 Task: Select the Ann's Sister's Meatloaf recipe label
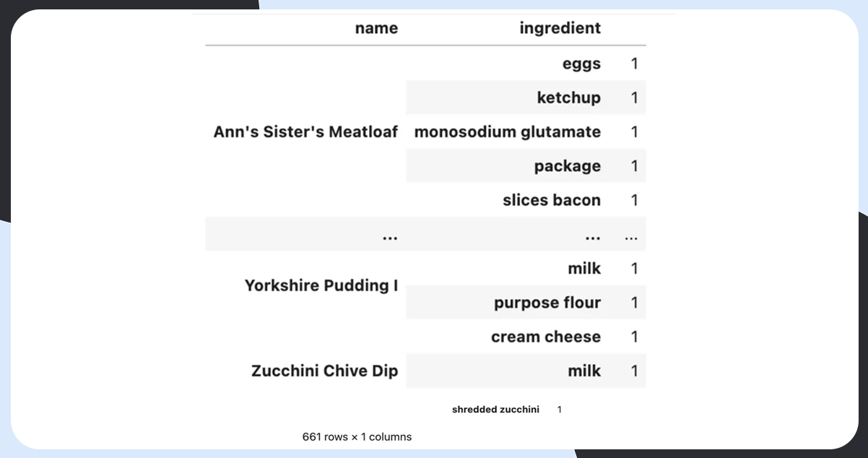coord(305,131)
